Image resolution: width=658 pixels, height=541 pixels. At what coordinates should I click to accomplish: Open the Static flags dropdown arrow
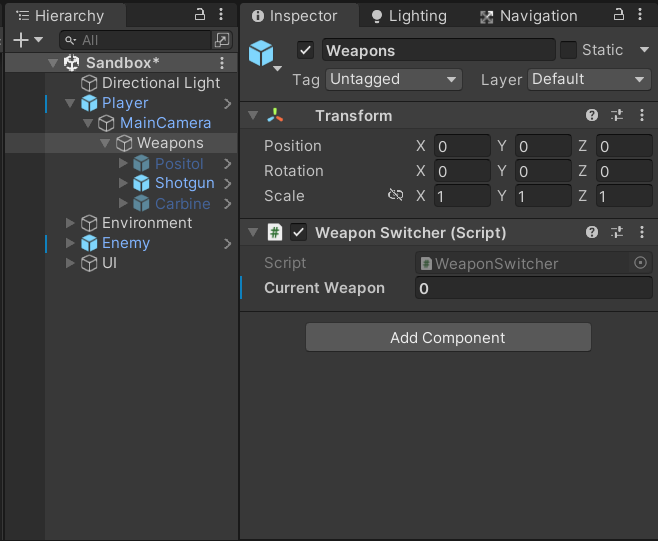point(645,50)
